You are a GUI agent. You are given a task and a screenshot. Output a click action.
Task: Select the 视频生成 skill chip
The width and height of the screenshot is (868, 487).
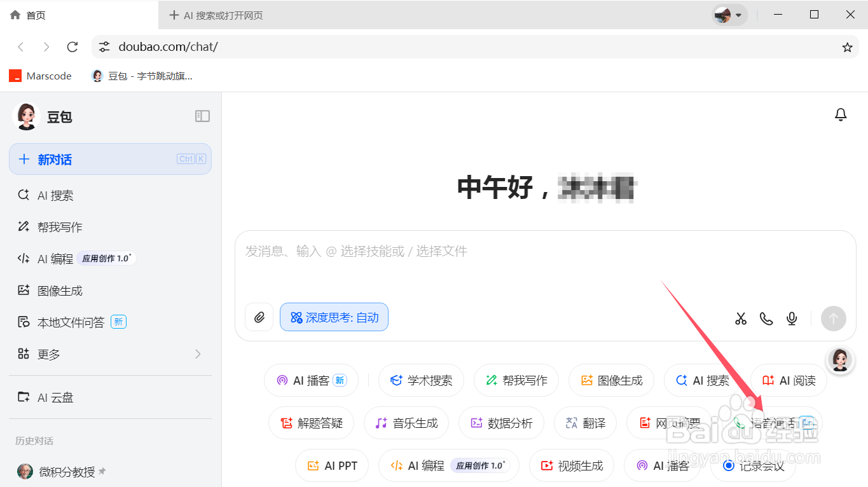572,465
